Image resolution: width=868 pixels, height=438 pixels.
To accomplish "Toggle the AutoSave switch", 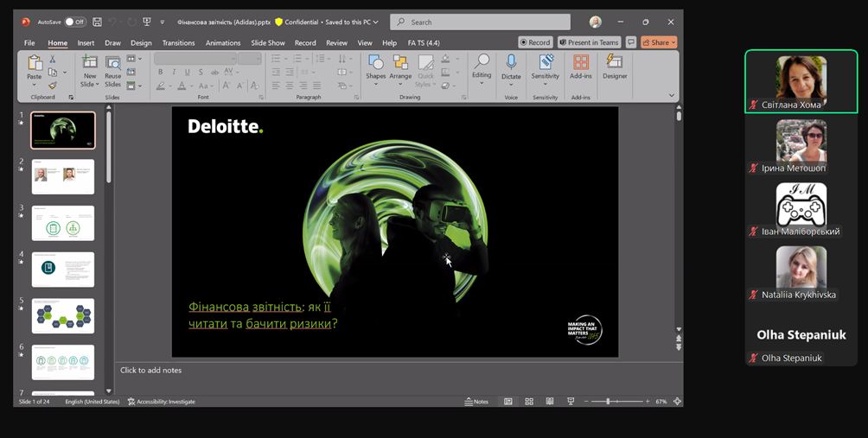I will point(74,22).
